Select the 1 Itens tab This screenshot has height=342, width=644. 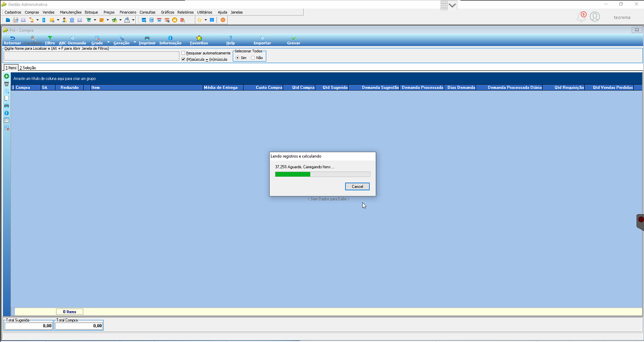point(11,68)
